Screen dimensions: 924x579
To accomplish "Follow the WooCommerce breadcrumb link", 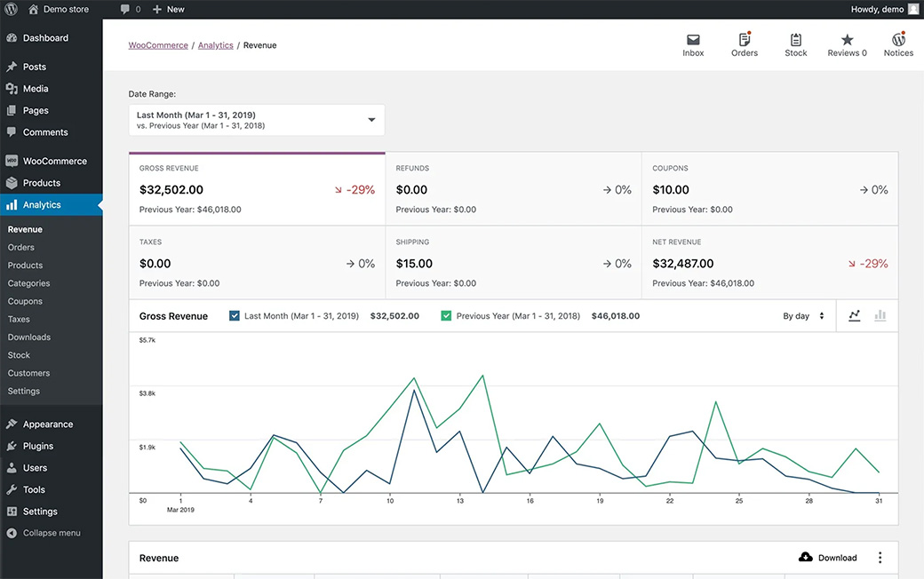I will point(158,45).
